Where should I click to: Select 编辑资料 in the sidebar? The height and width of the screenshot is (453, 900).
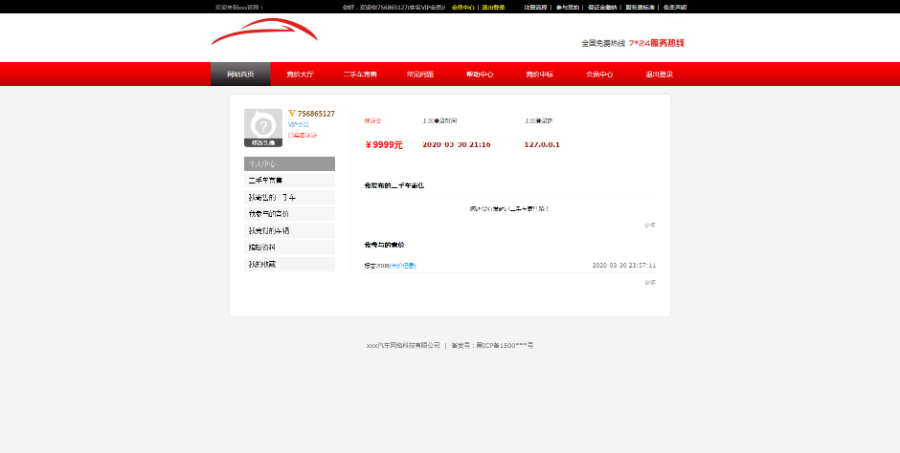289,247
